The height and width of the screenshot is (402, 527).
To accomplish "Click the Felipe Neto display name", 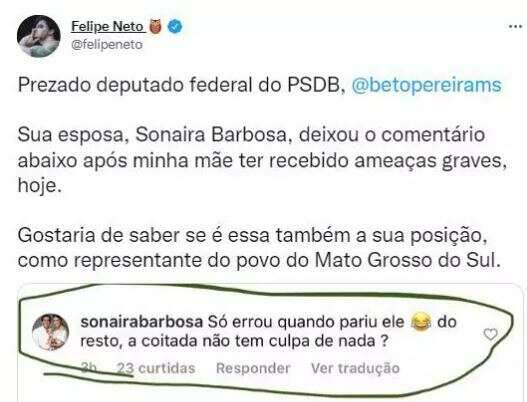I will [107, 26].
